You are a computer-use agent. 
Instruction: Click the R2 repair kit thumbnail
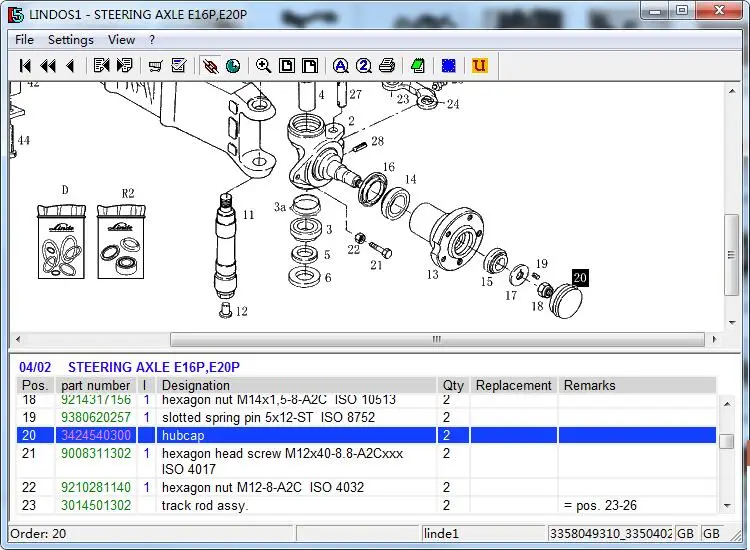[x=121, y=242]
